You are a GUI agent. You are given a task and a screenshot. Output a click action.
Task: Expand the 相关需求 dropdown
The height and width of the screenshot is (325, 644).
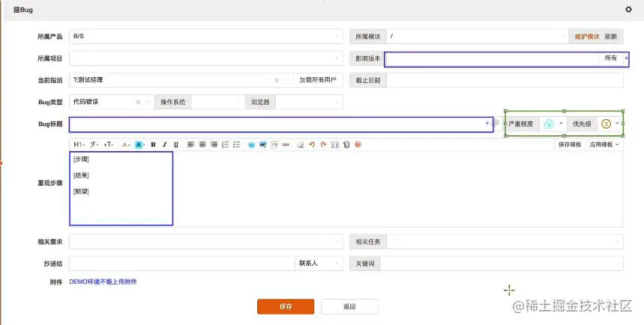coord(205,242)
